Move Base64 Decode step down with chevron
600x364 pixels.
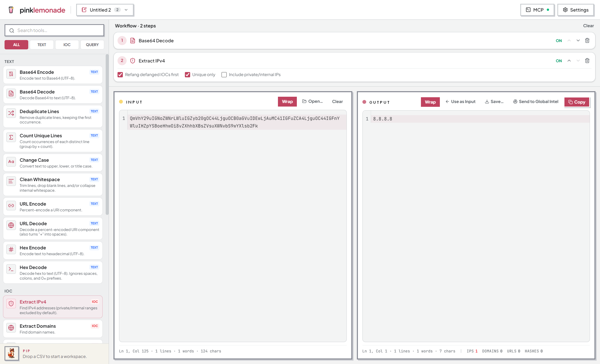[x=578, y=41]
